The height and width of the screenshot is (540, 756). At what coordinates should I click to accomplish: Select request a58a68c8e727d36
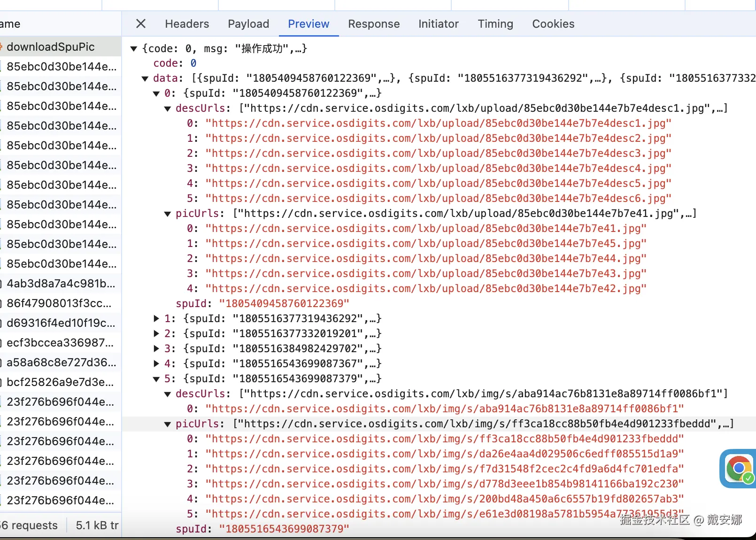click(x=61, y=362)
